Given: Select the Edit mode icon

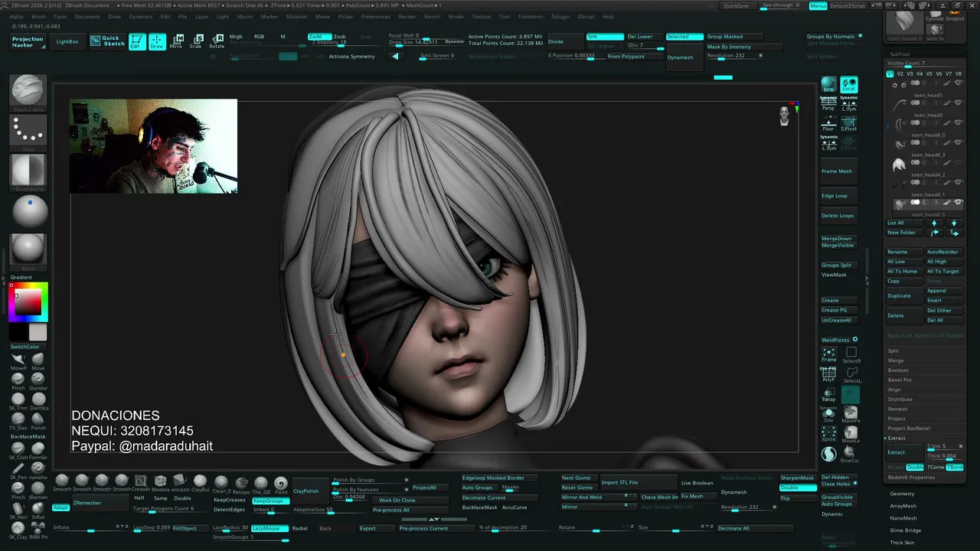Looking at the screenshot, I should 137,42.
